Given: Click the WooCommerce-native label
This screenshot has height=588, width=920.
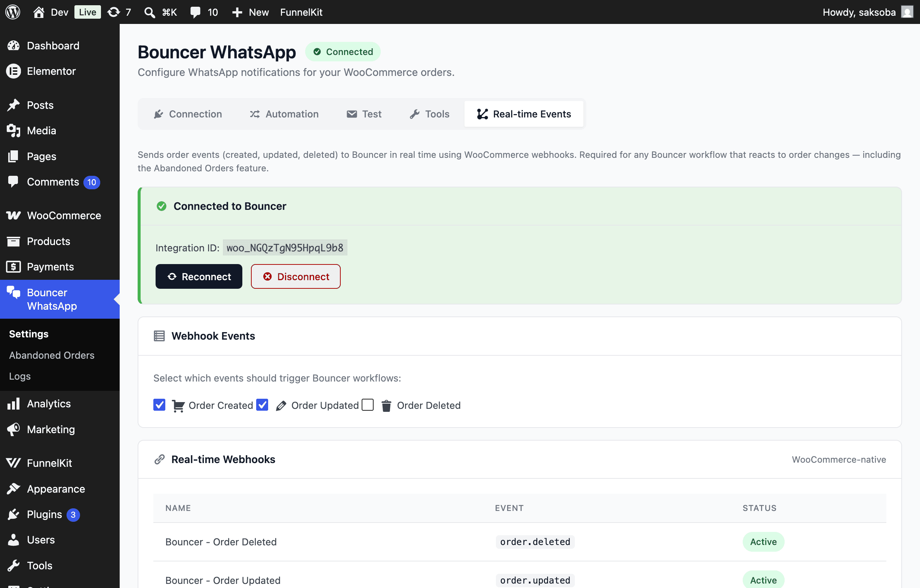Looking at the screenshot, I should (839, 460).
